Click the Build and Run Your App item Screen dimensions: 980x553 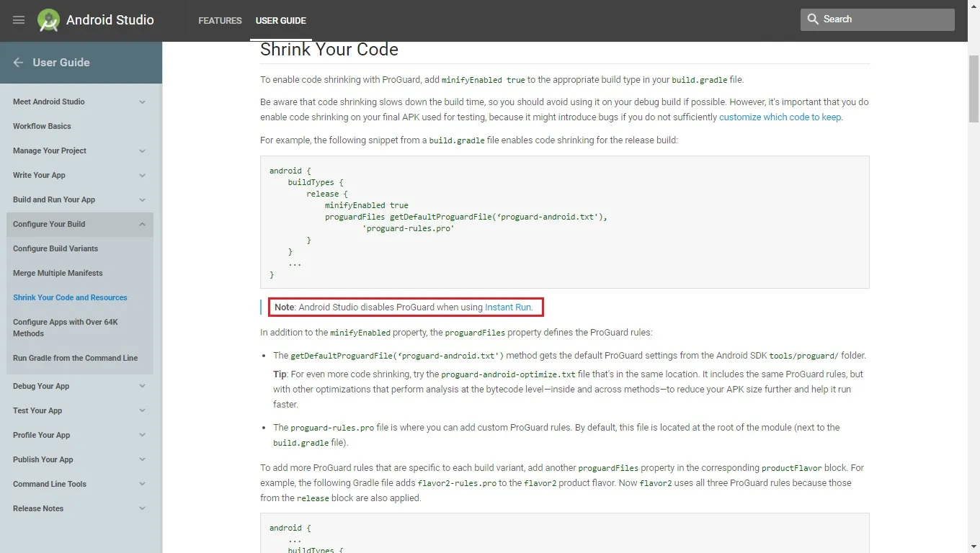(54, 200)
